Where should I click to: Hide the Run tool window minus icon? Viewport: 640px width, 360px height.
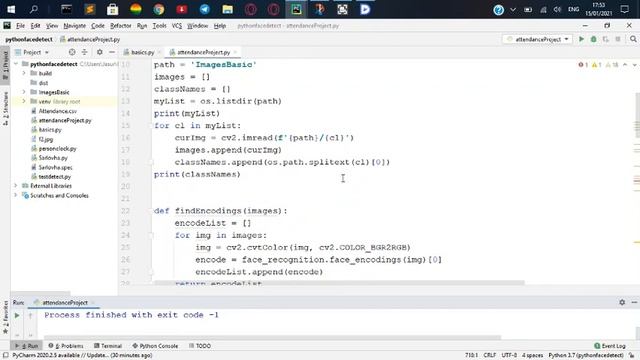point(634,302)
